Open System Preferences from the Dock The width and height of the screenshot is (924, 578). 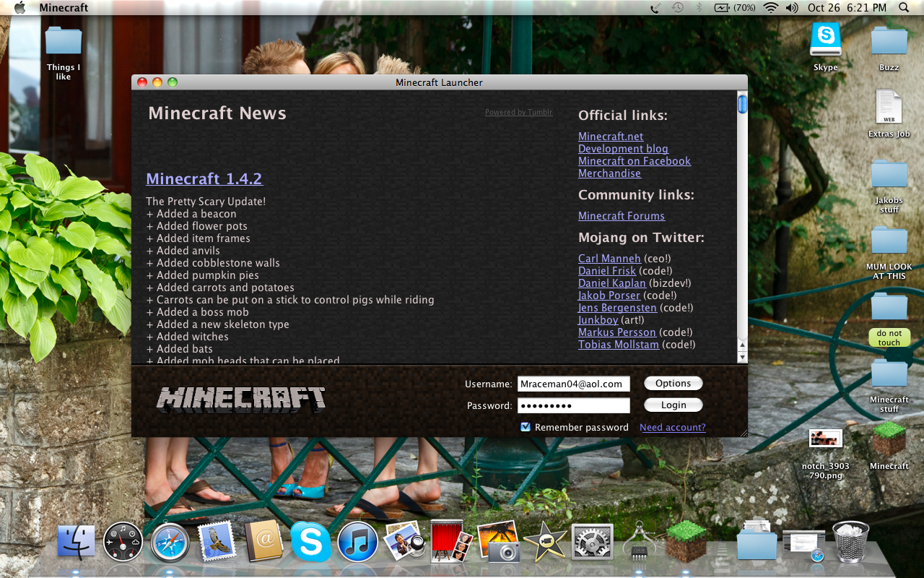[592, 543]
